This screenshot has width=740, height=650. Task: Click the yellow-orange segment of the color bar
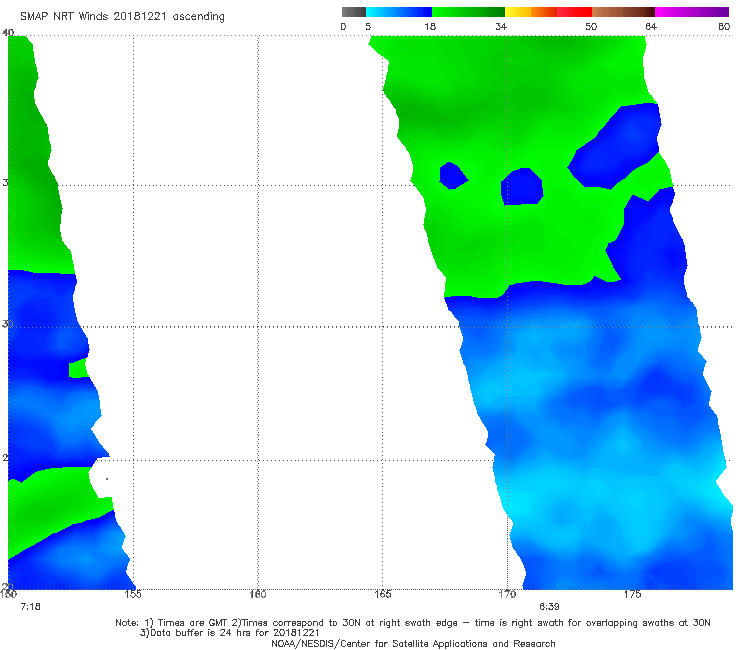(x=531, y=12)
